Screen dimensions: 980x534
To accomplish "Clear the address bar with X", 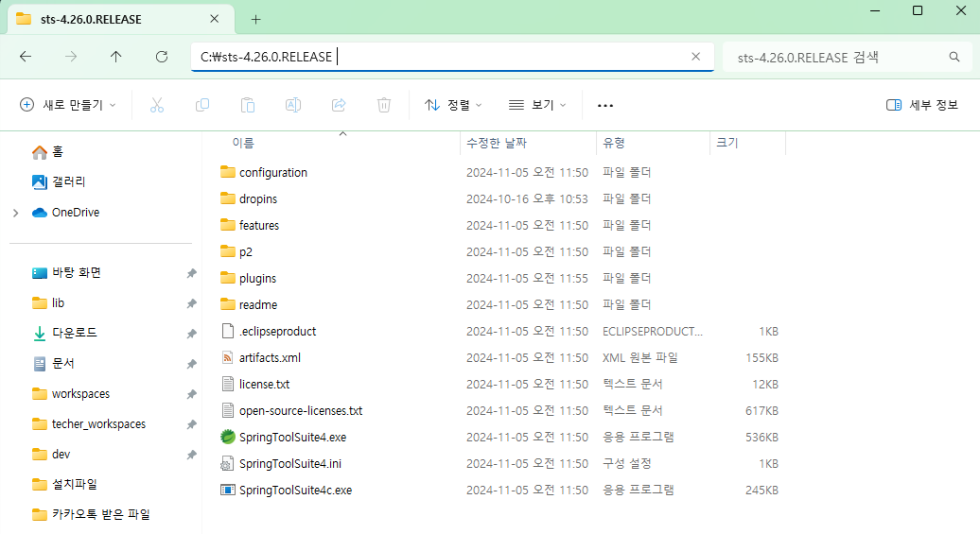I will 695,57.
